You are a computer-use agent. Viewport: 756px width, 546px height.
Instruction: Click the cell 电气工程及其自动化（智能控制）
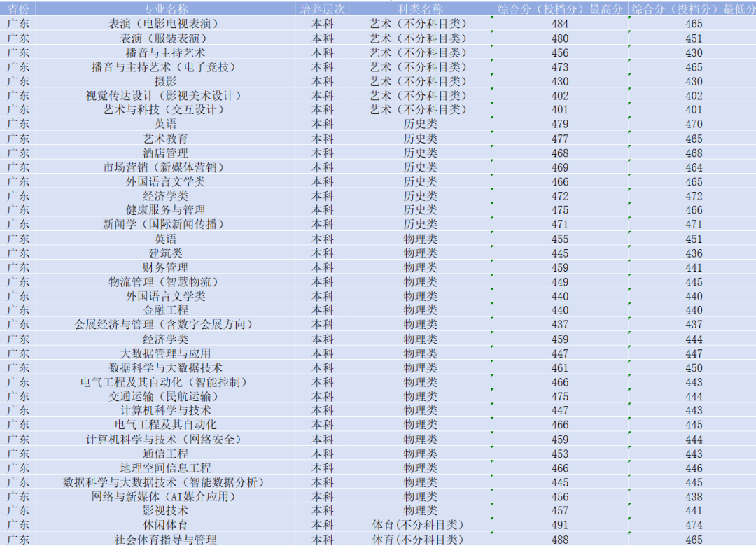click(x=165, y=382)
